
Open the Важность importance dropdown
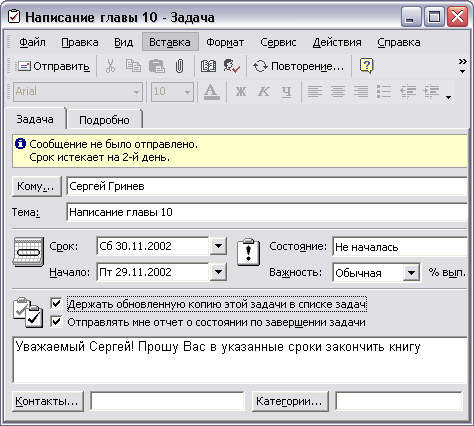[411, 273]
